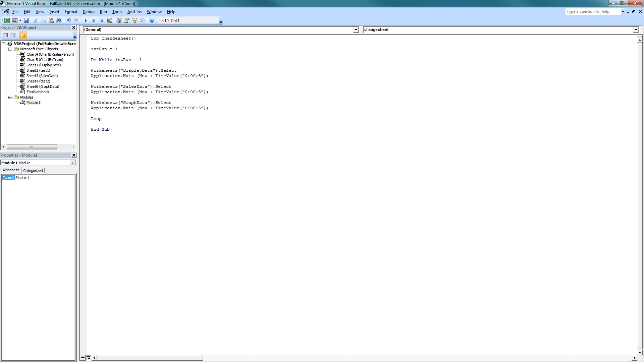Image resolution: width=644 pixels, height=362 pixels.
Task: Open the (General) object dropdown
Action: click(x=356, y=30)
